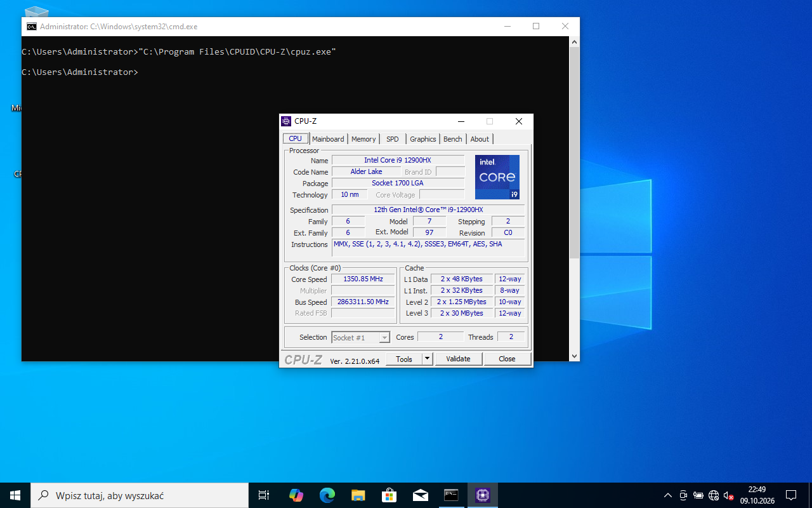The image size is (812, 508).
Task: Click the Windows search box
Action: [140, 495]
